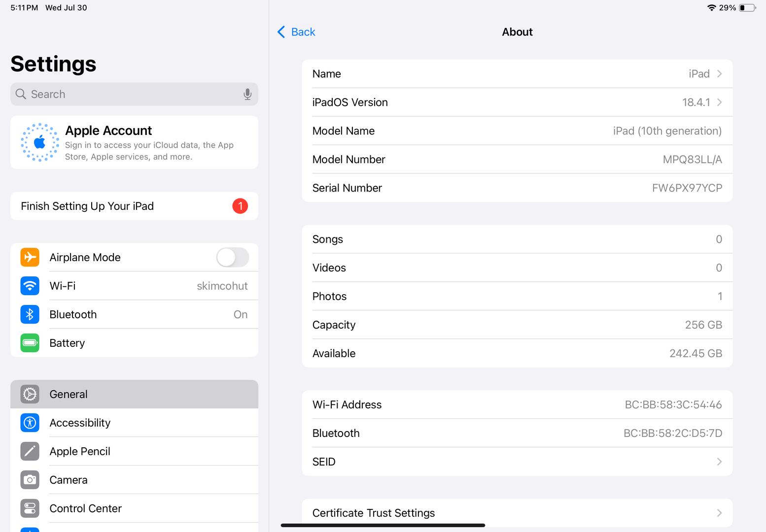Open General settings
766x532 pixels.
pyautogui.click(x=134, y=394)
